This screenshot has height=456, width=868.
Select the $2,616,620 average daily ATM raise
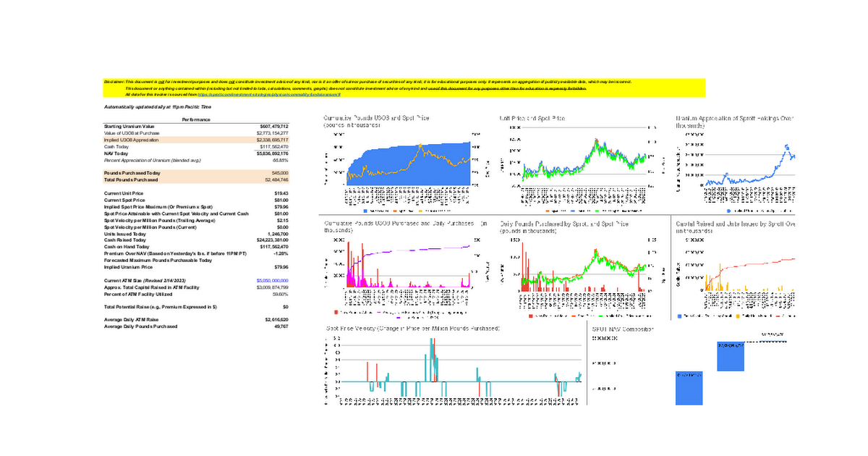[277, 320]
